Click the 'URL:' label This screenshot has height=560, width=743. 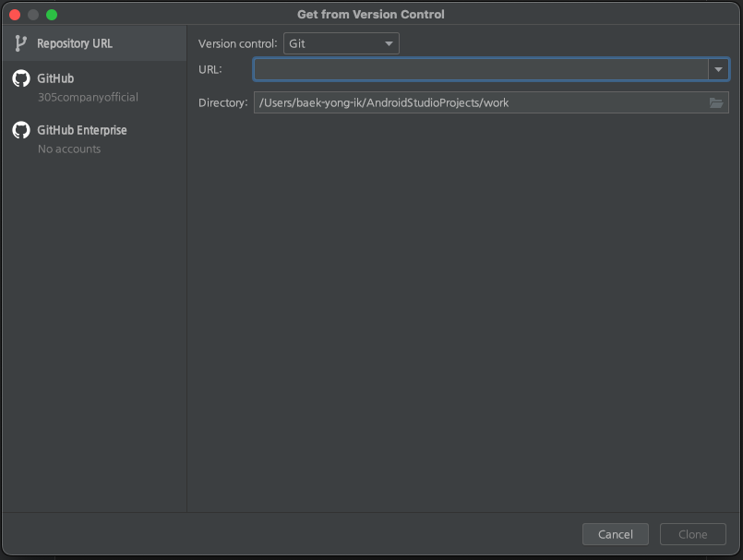tap(210, 69)
